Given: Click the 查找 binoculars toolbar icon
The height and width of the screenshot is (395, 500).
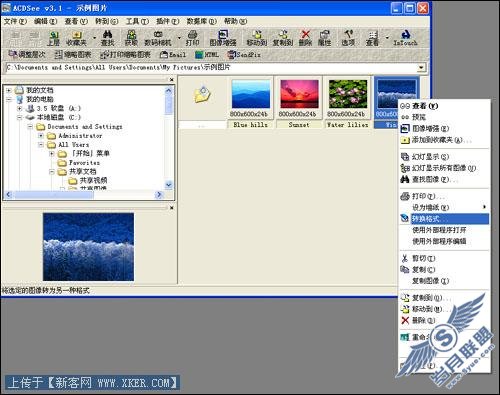Looking at the screenshot, I should [107, 38].
